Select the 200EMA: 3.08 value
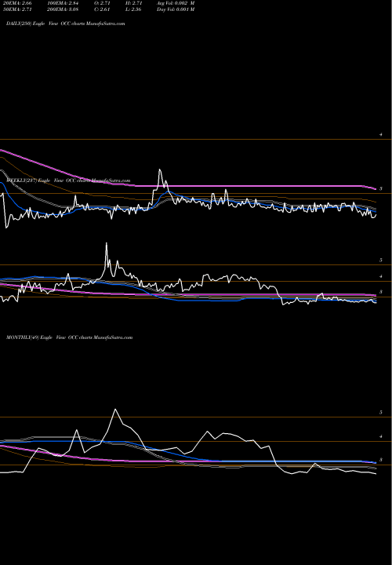 63,9
